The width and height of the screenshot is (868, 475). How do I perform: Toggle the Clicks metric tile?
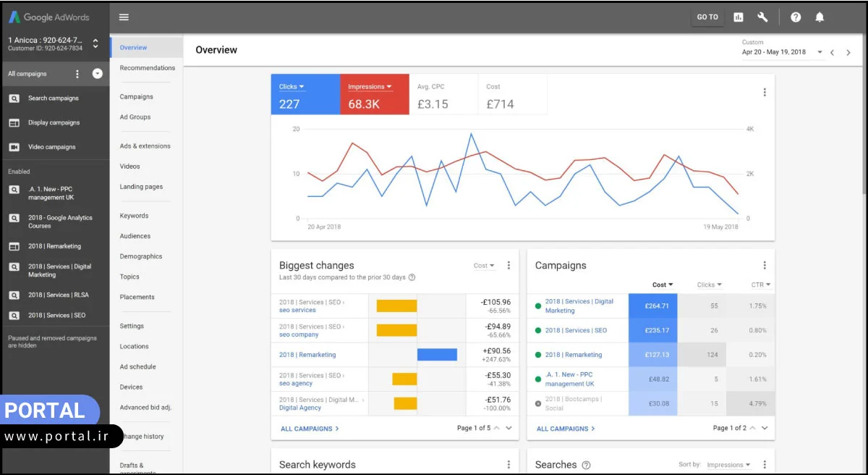305,94
